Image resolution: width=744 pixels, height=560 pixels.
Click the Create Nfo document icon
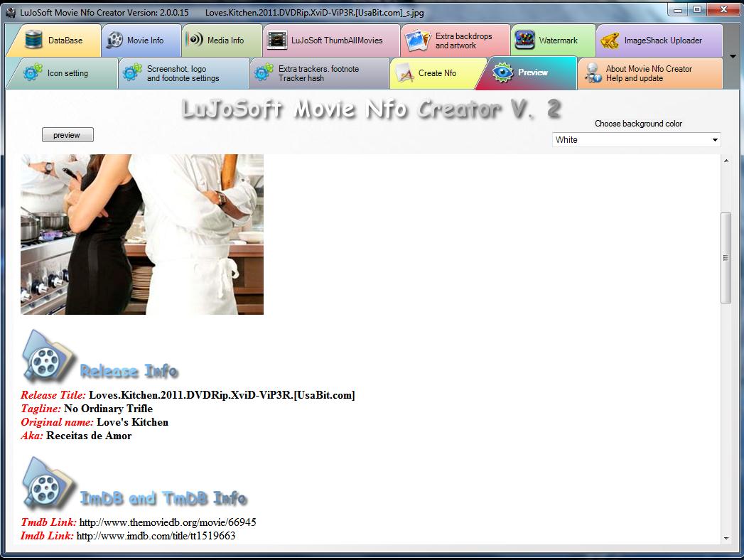[x=405, y=73]
